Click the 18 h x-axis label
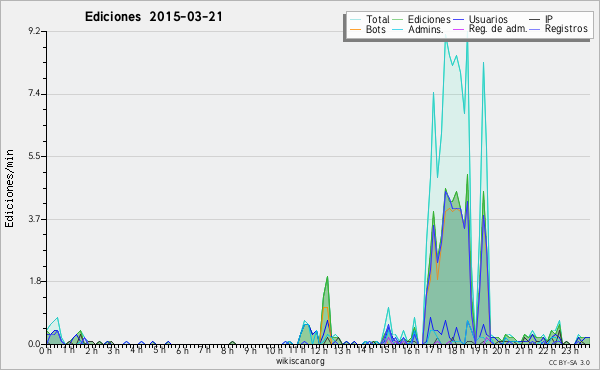This screenshot has height=370, width=600. click(456, 351)
